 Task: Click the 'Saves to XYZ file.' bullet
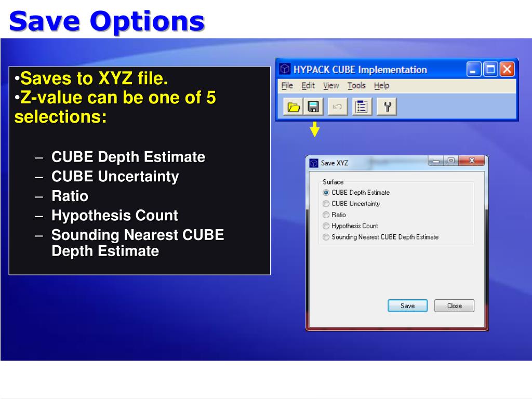91,78
